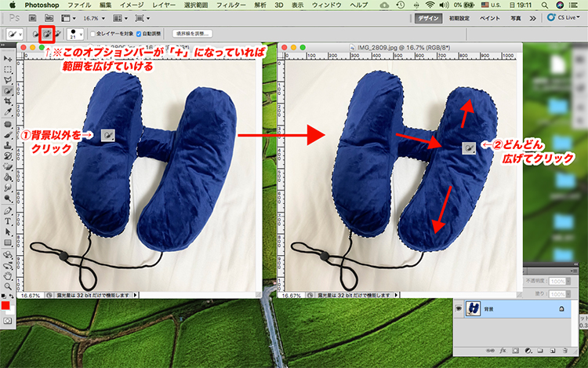Click the Add to selection brush option
The image size is (588, 368).
click(x=48, y=34)
